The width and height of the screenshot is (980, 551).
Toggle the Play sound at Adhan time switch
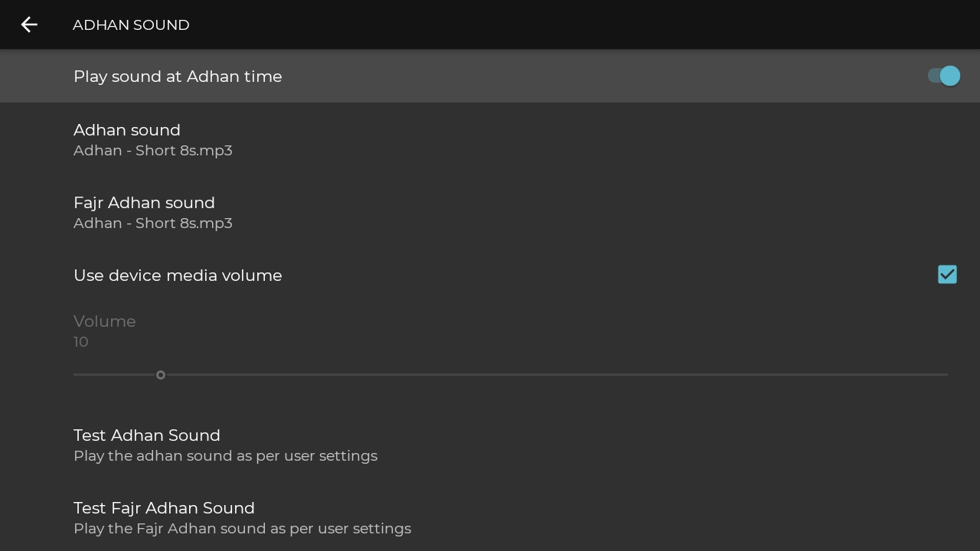coord(943,76)
